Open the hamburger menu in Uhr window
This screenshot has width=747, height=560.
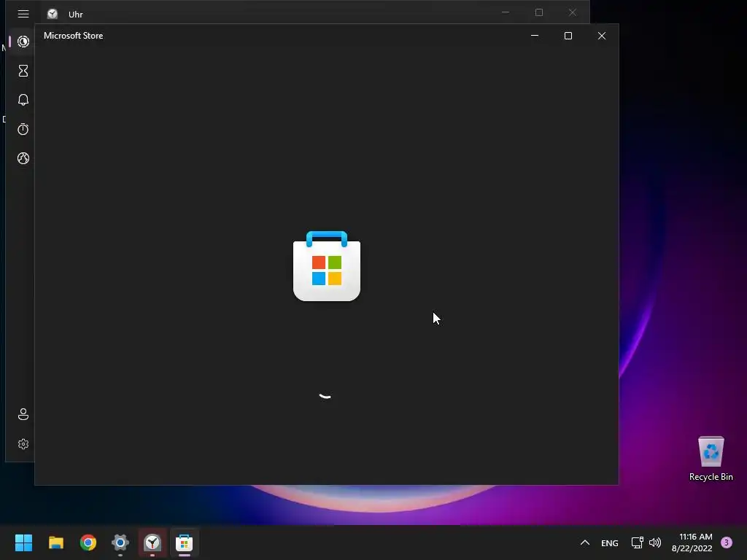[x=23, y=14]
